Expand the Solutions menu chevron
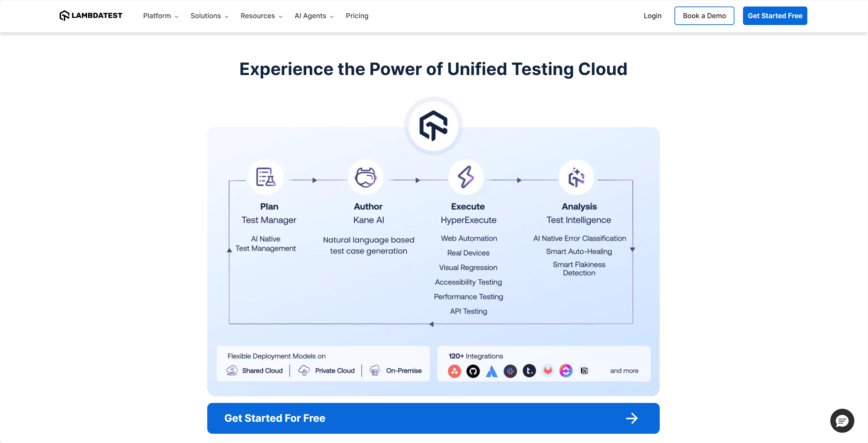The width and height of the screenshot is (868, 443). [226, 16]
